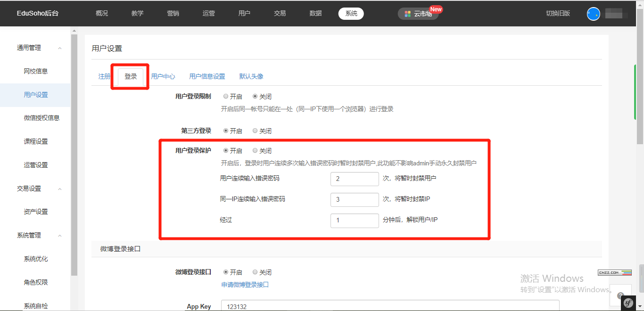Select 关闭 for 第三方登录

click(x=255, y=131)
